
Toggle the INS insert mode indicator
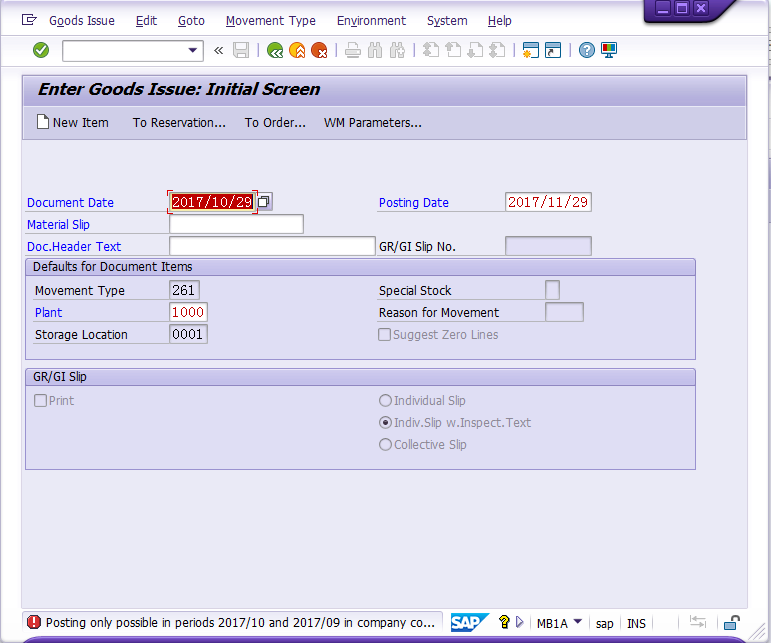point(636,623)
